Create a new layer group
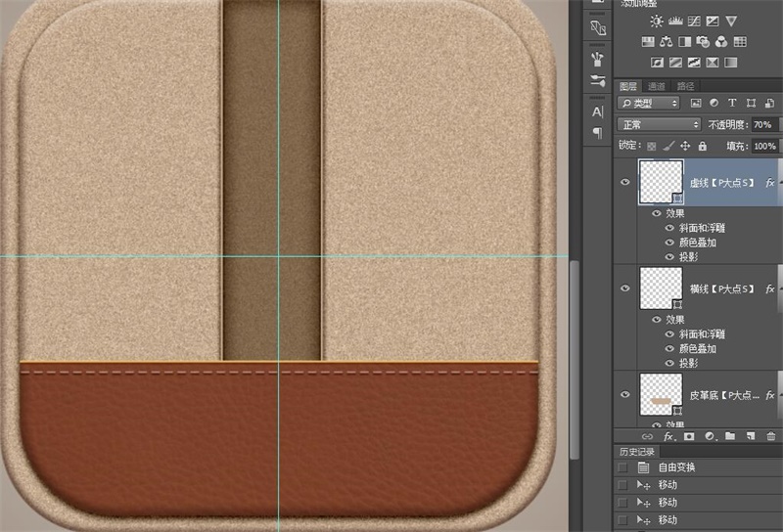783x532 pixels. [x=730, y=436]
